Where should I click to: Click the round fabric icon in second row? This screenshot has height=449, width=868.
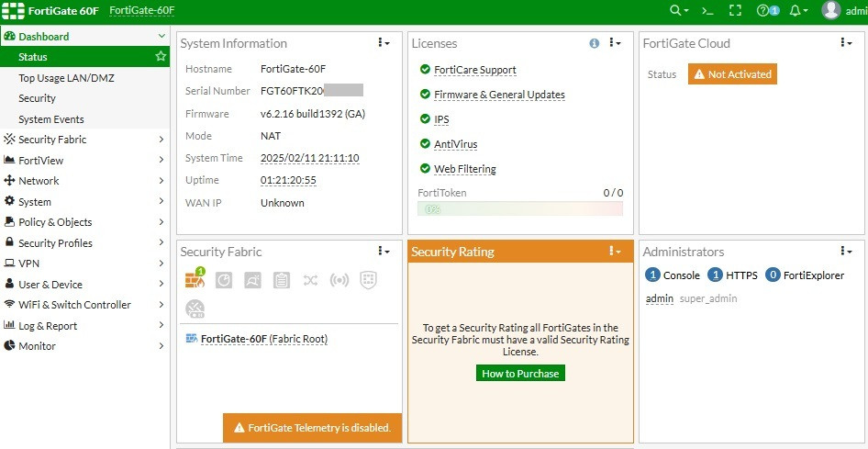(195, 309)
